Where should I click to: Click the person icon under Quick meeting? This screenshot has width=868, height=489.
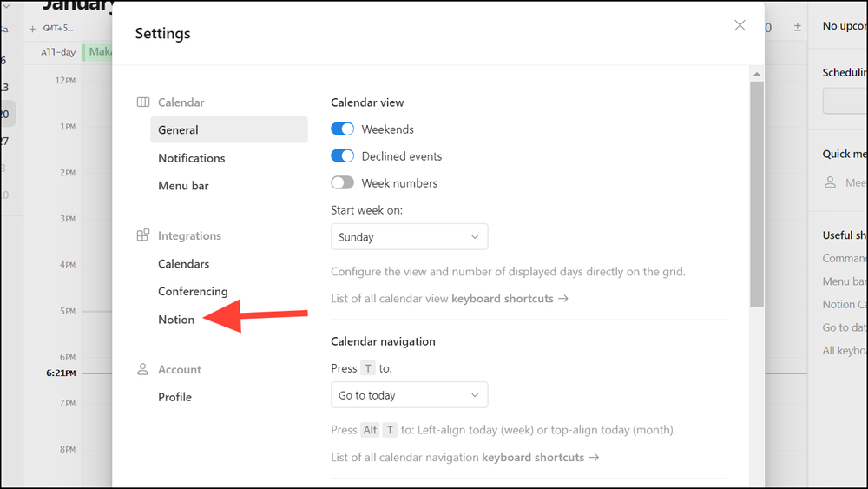click(x=831, y=182)
